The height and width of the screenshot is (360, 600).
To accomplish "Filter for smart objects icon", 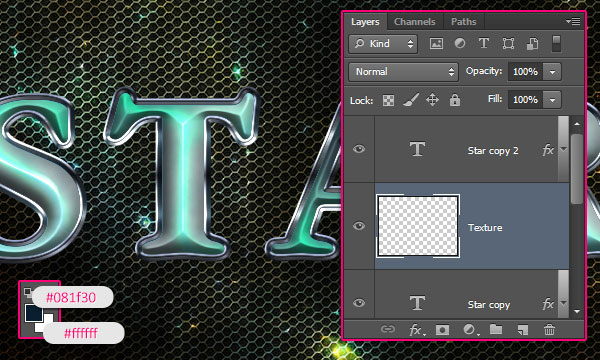I will (x=532, y=43).
